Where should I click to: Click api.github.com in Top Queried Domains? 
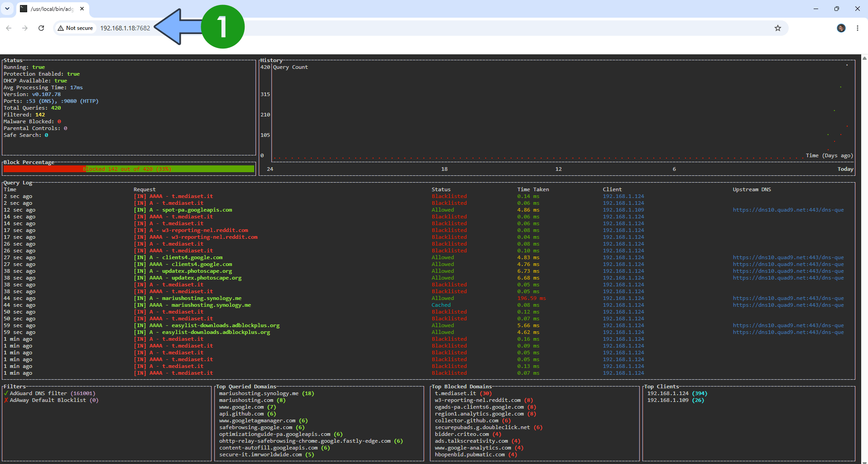(x=247, y=414)
